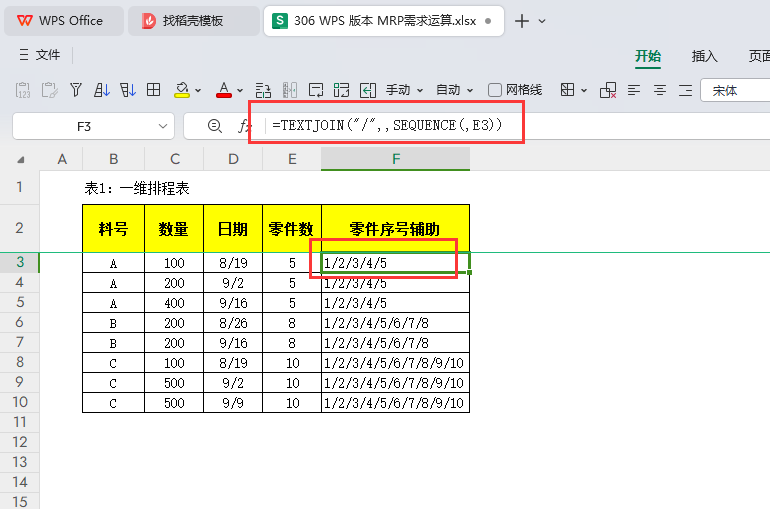
Task: Click the title cell 表1：一维排程表
Action: tap(137, 188)
